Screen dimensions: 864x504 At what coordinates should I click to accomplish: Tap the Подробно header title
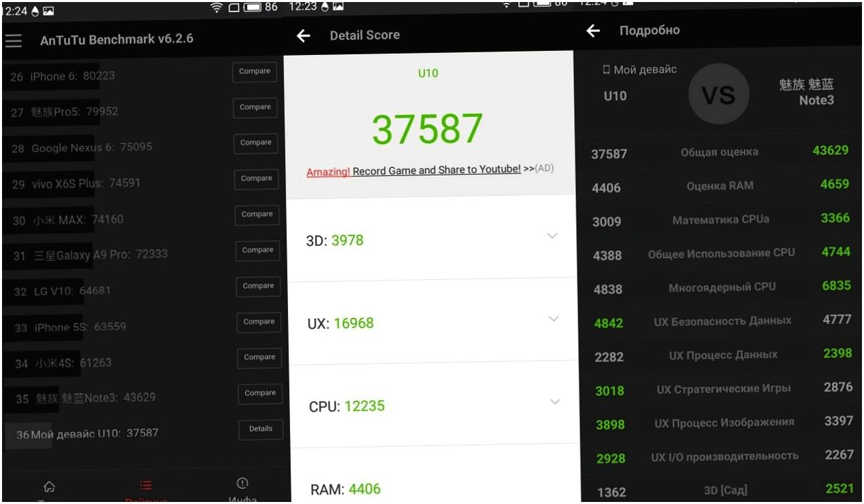[649, 31]
